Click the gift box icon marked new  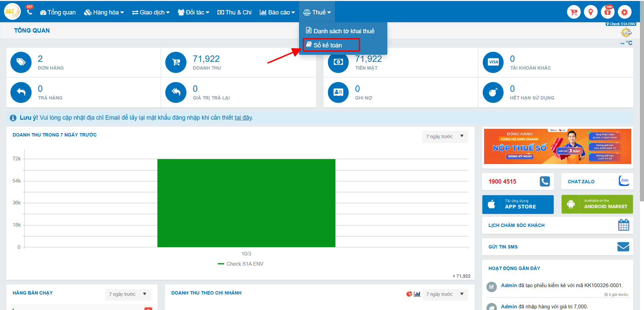[x=607, y=12]
